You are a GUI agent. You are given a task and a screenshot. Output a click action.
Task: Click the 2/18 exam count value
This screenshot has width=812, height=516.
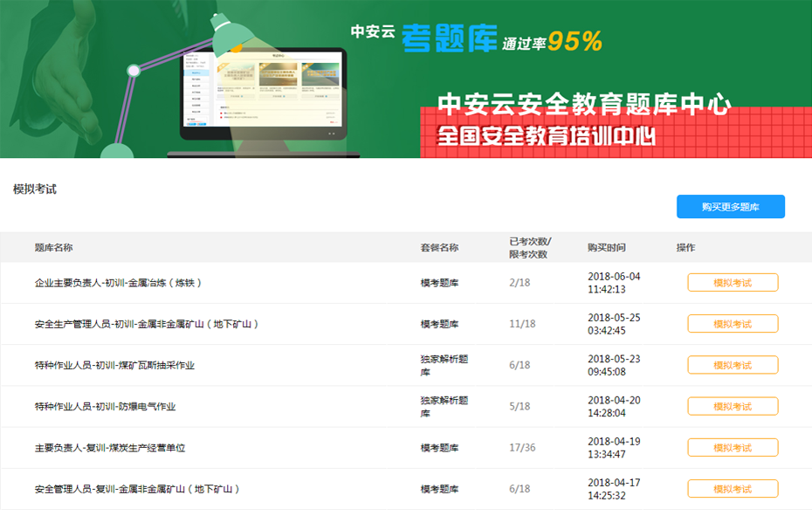tap(520, 283)
